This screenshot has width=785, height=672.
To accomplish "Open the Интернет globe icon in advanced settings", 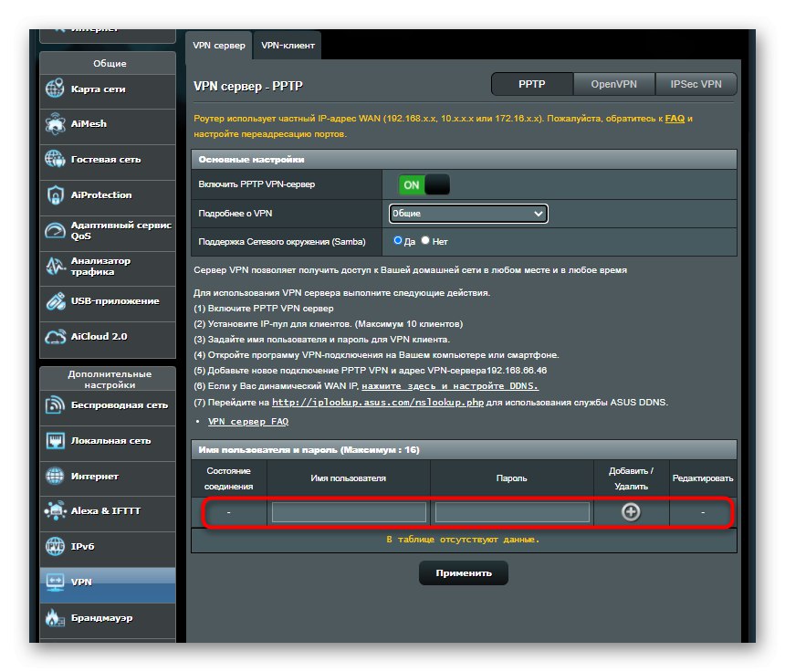I will pos(55,476).
